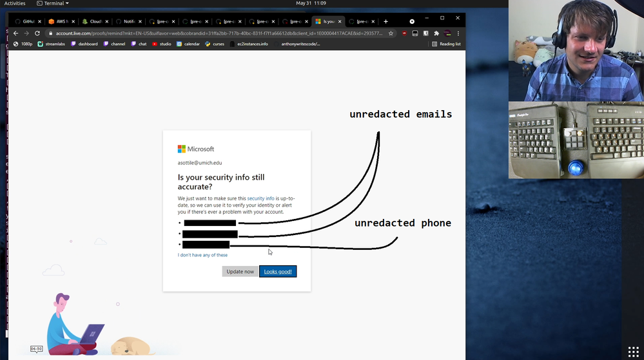Viewport: 644px width, 360px height.
Task: Bookmark this page with the star icon
Action: [391, 33]
